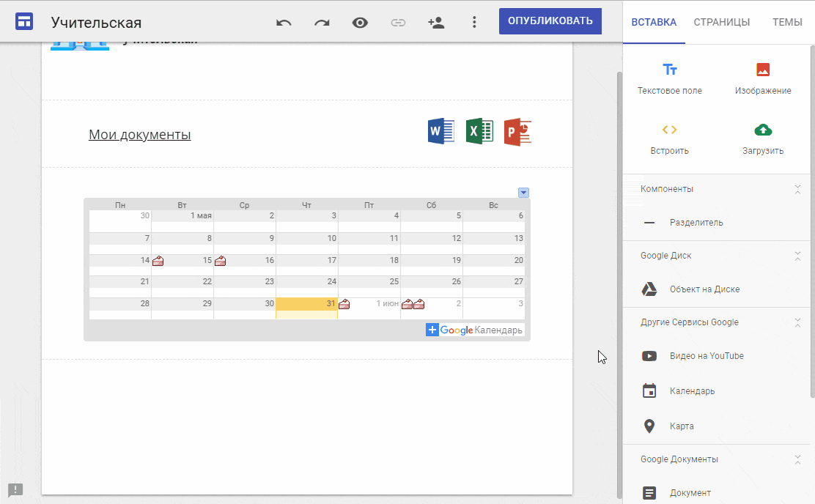
Task: Click the copy link icon
Action: pos(398,22)
